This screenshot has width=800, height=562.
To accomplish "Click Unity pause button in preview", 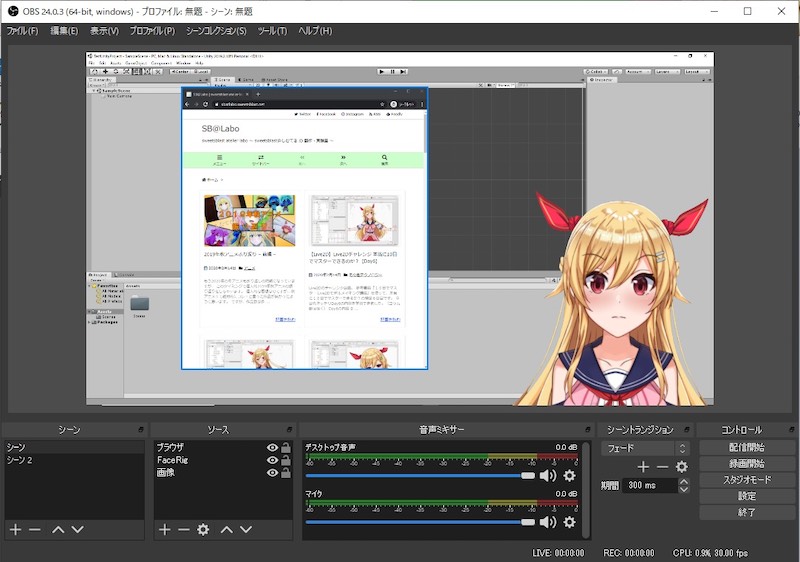I will tap(392, 72).
